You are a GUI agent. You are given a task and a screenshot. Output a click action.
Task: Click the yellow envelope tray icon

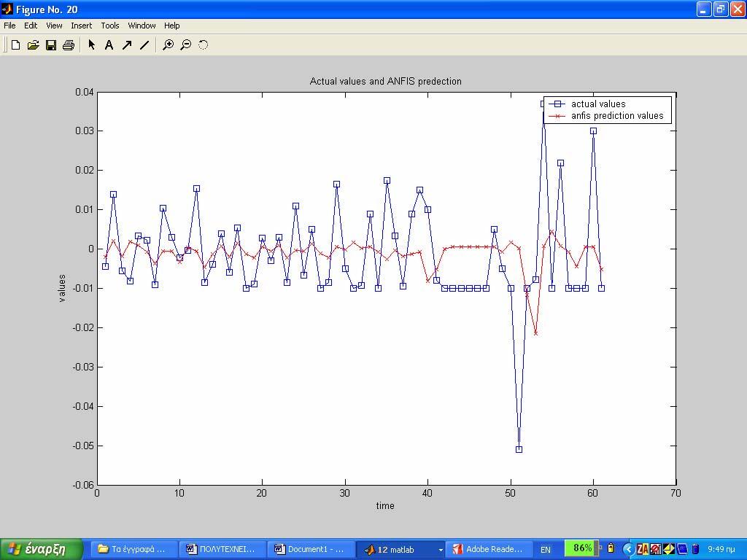tap(669, 550)
